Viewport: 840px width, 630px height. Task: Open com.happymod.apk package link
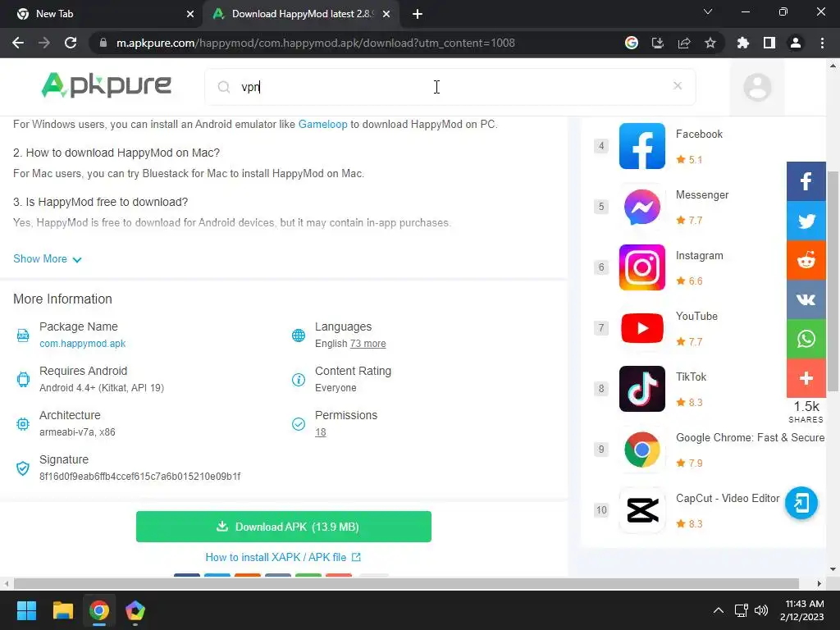[x=83, y=344]
